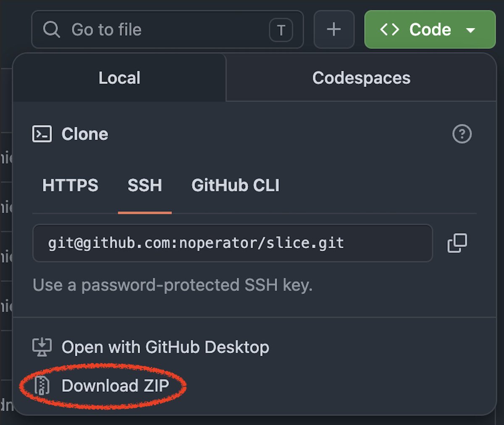504x425 pixels.
Task: Select the GitHub CLI clone option
Action: pos(235,185)
